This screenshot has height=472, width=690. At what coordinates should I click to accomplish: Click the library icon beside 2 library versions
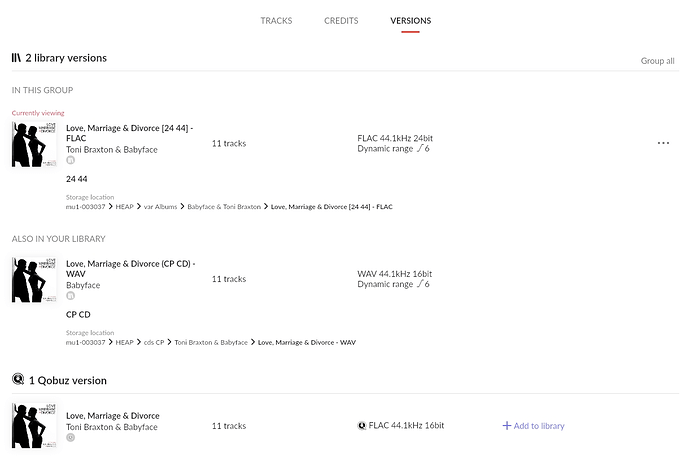point(16,58)
